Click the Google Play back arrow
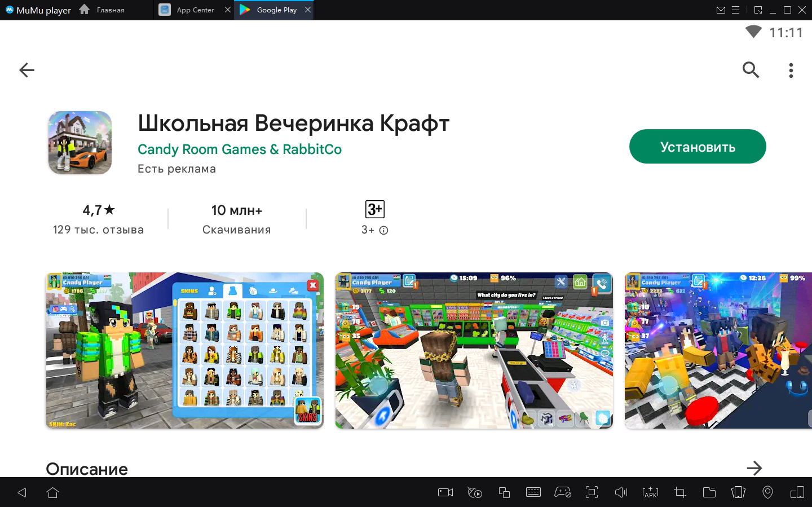The width and height of the screenshot is (812, 507). coord(27,70)
